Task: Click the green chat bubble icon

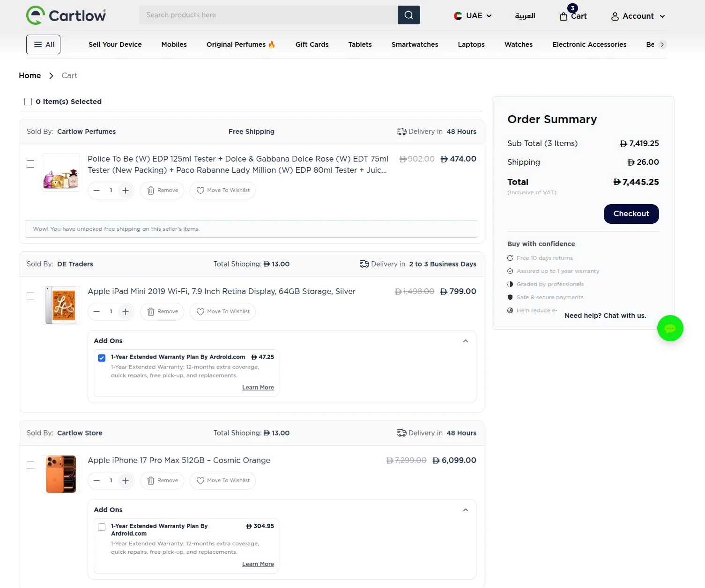Action: coord(670,328)
